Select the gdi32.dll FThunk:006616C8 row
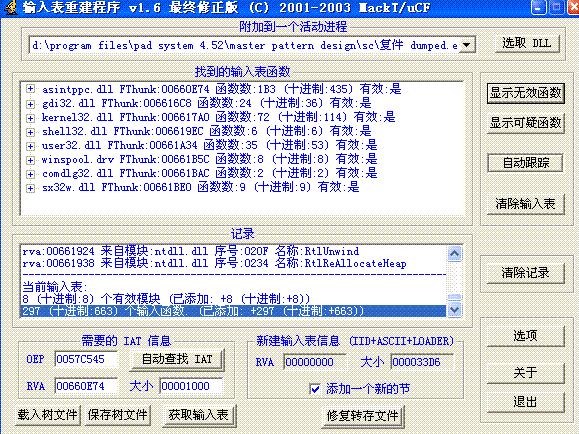This screenshot has width=579, height=434. point(207,103)
